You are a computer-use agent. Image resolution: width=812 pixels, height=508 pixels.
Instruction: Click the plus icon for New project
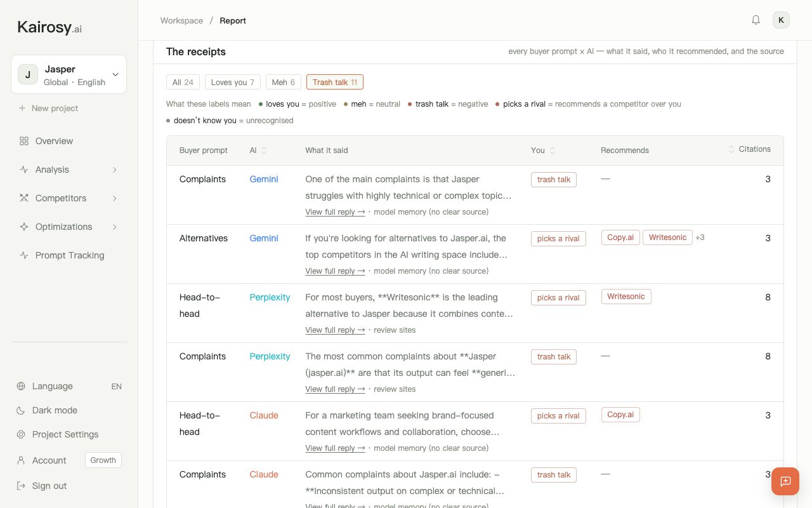click(22, 108)
